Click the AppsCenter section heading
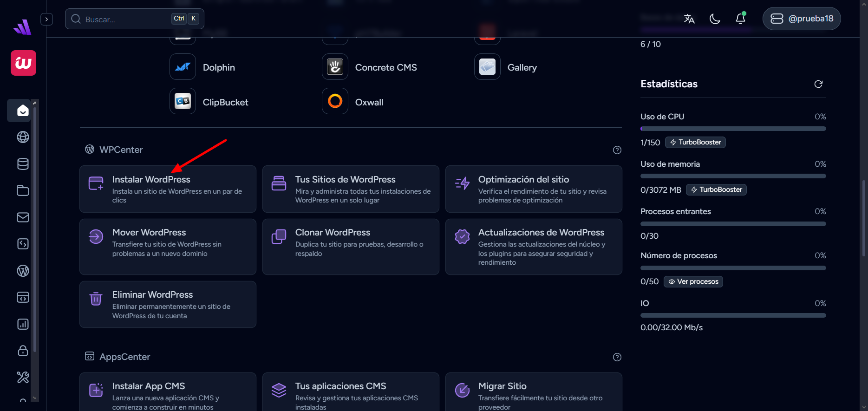The width and height of the screenshot is (868, 411). point(124,357)
